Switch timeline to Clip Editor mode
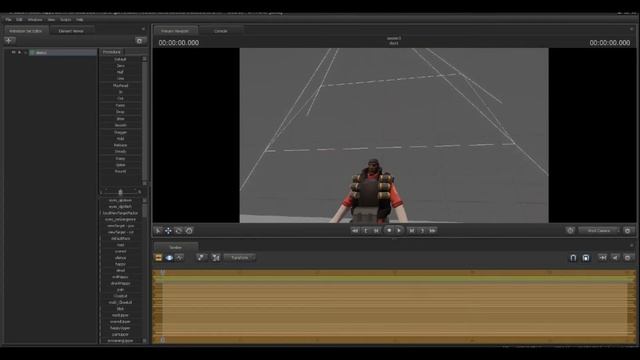 click(158, 258)
